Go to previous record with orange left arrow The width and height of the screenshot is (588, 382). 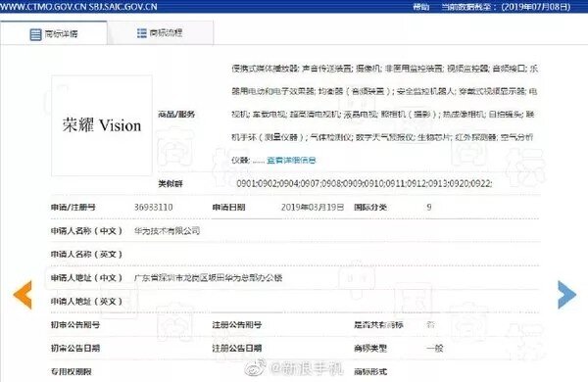coord(23,295)
